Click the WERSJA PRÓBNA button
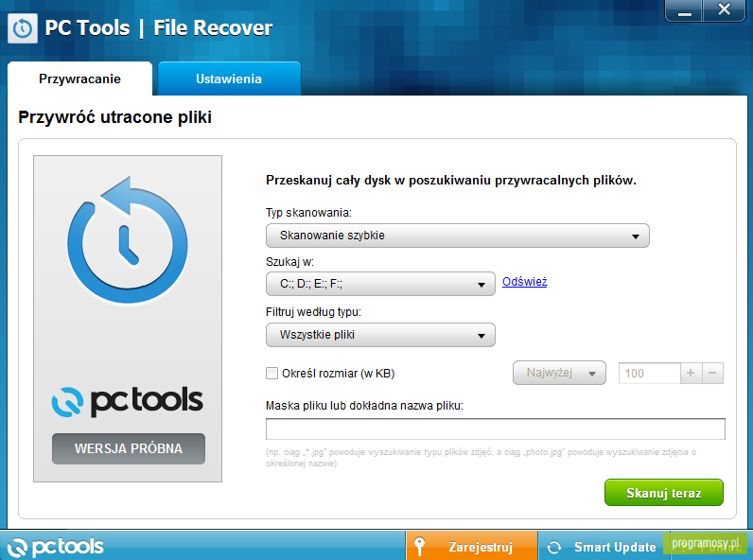The image size is (753, 560). tap(129, 448)
